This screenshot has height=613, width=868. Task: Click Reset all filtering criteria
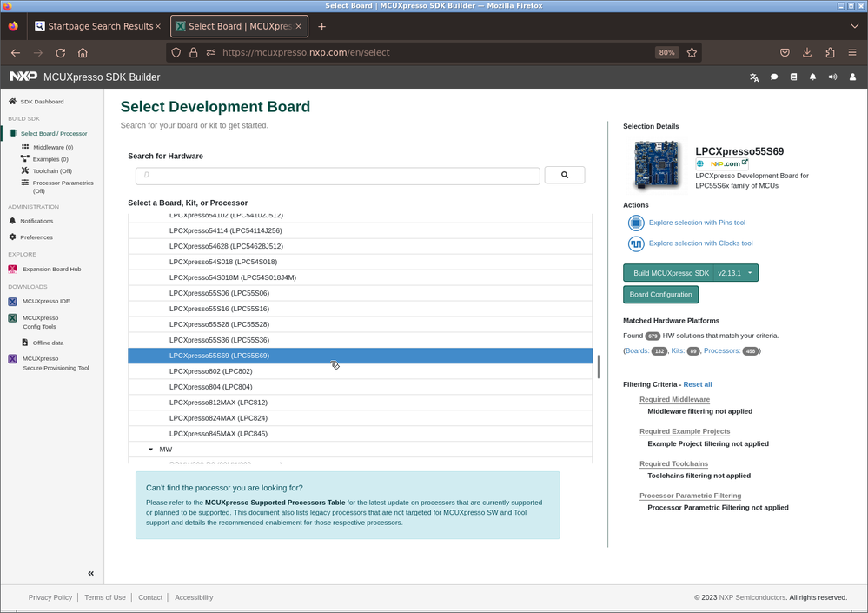tap(698, 384)
